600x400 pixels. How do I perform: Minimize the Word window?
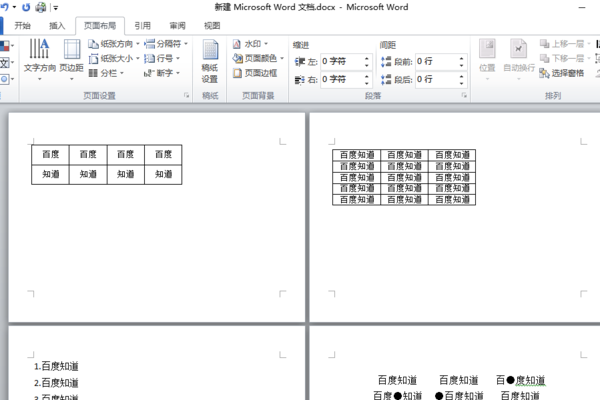(x=582, y=7)
